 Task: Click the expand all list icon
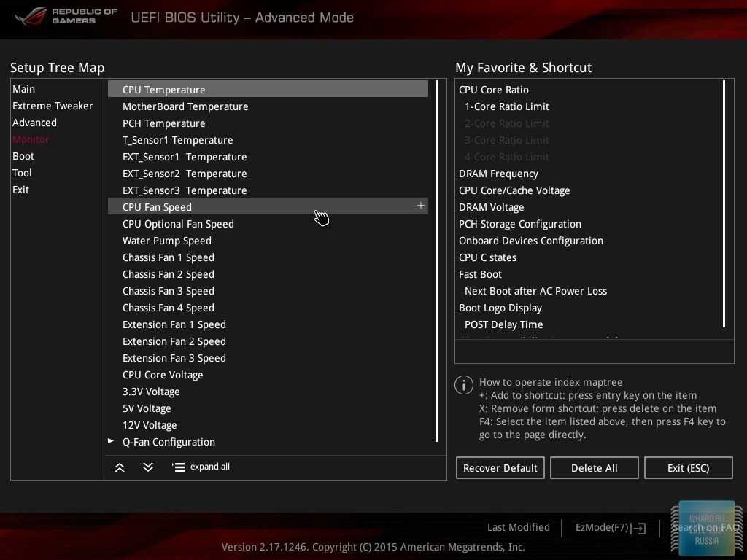[x=178, y=467]
